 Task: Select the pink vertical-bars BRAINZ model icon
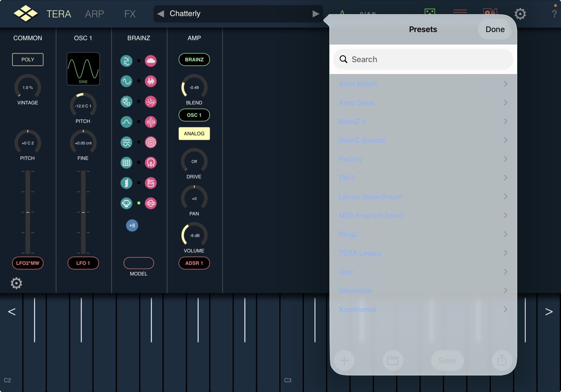click(151, 122)
